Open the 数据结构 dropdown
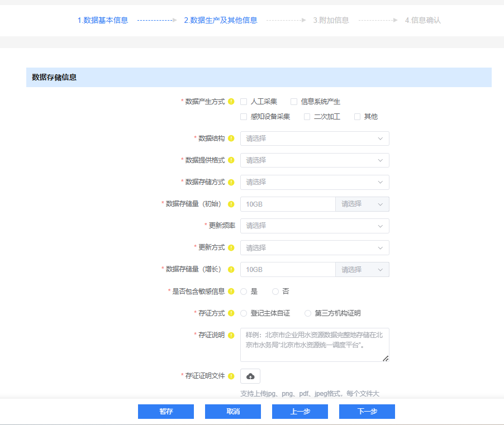This screenshot has width=504, height=425. pos(315,139)
